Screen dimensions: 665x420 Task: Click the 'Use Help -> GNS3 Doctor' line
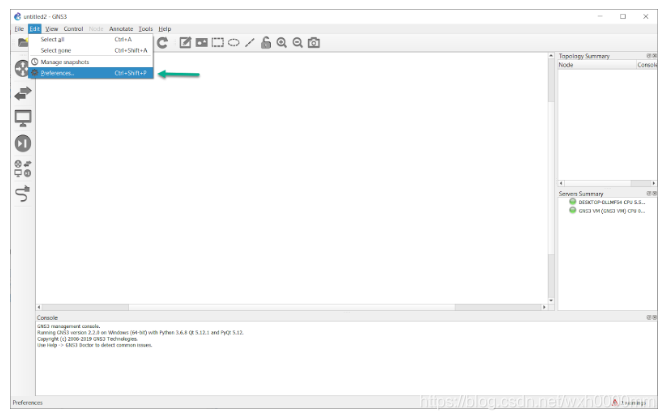pyautogui.click(x=95, y=345)
